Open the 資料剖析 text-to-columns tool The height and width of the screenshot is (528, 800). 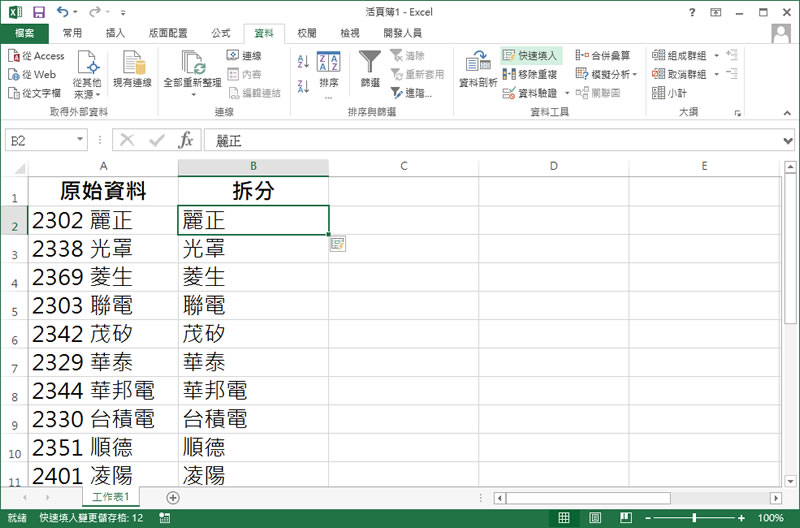[x=477, y=70]
